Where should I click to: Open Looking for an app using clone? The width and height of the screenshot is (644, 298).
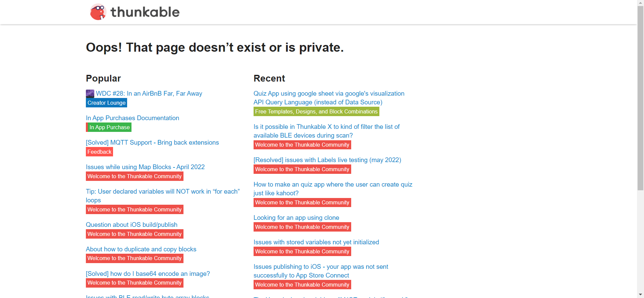point(296,218)
